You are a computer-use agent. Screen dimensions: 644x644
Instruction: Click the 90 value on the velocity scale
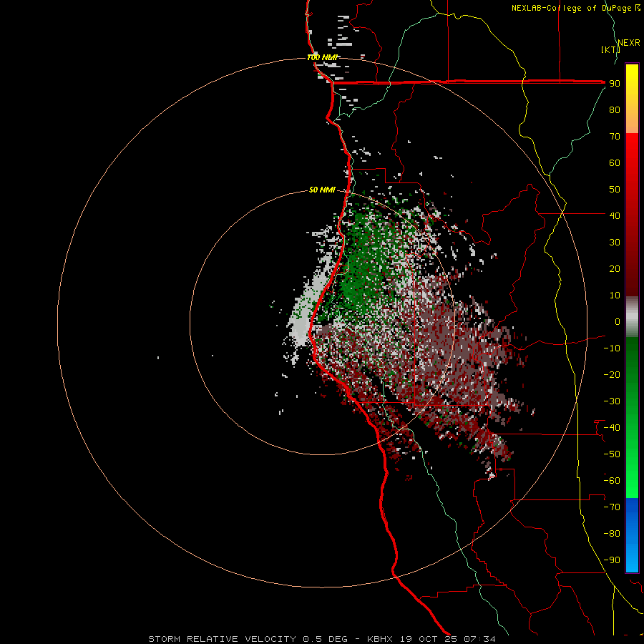coord(615,84)
